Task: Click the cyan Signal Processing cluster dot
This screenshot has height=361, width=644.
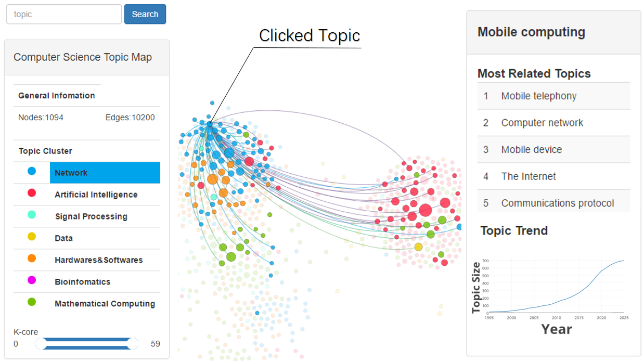Action: coord(32,214)
